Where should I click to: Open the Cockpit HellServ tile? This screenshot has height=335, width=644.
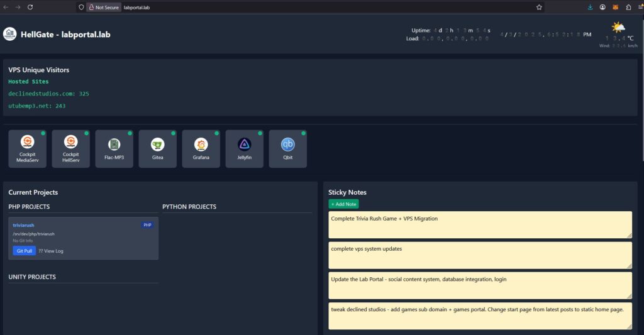(70, 148)
